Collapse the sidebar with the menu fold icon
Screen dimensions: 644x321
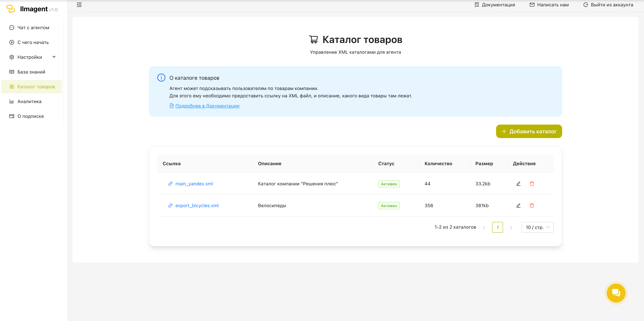[x=79, y=5]
